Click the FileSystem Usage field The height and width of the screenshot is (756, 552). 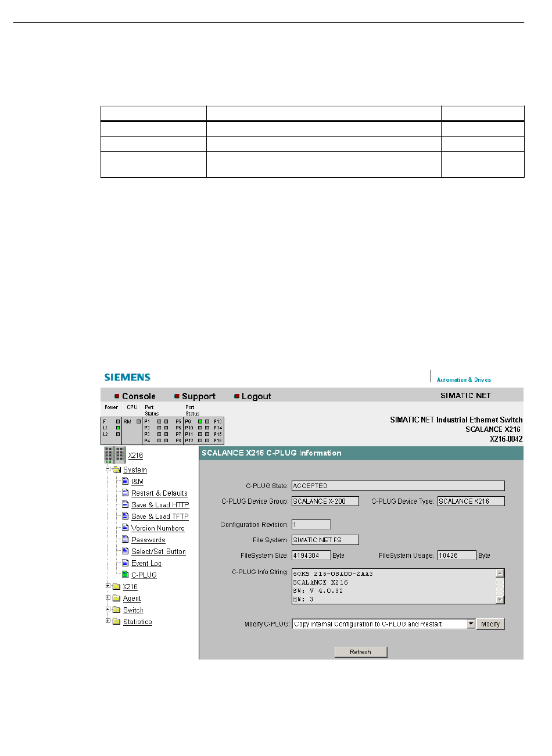pyautogui.click(x=457, y=556)
